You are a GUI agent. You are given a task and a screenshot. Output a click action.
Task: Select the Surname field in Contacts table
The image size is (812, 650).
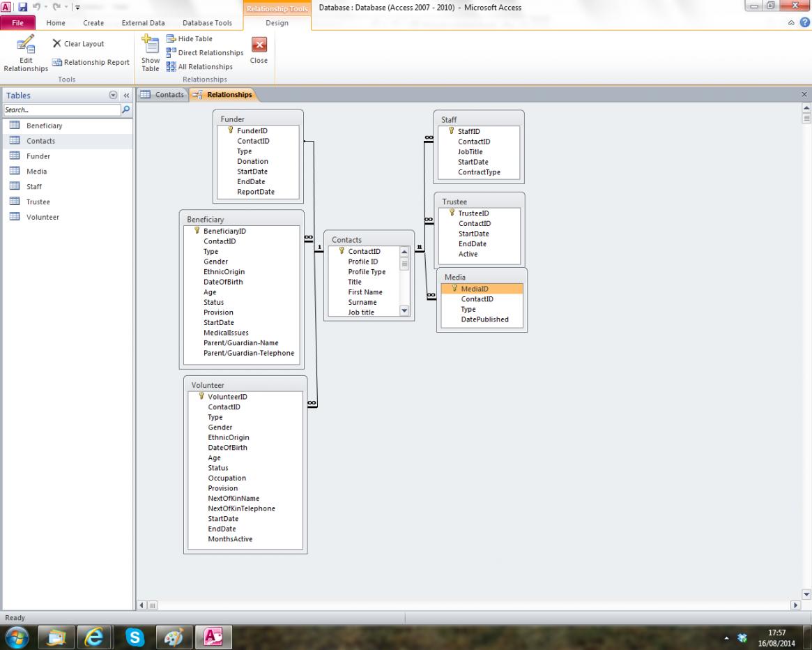click(362, 302)
